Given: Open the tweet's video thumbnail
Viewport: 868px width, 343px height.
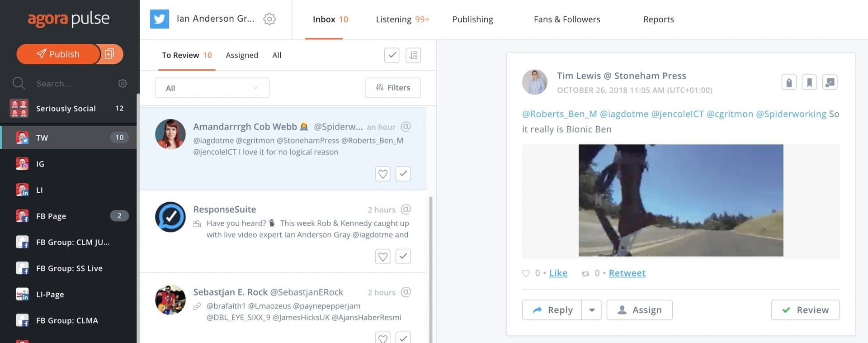Looking at the screenshot, I should [681, 200].
